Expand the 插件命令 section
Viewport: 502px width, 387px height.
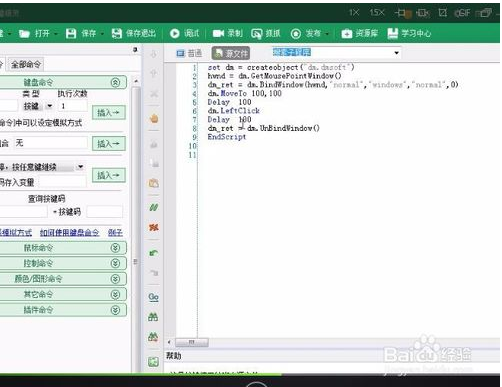115,310
